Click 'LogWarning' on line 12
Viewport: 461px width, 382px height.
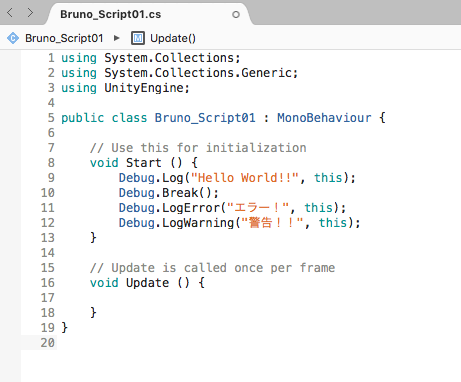point(198,223)
